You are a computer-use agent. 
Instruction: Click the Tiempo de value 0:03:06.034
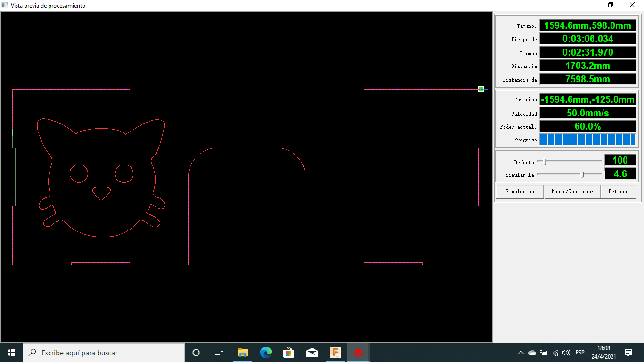tap(587, 39)
